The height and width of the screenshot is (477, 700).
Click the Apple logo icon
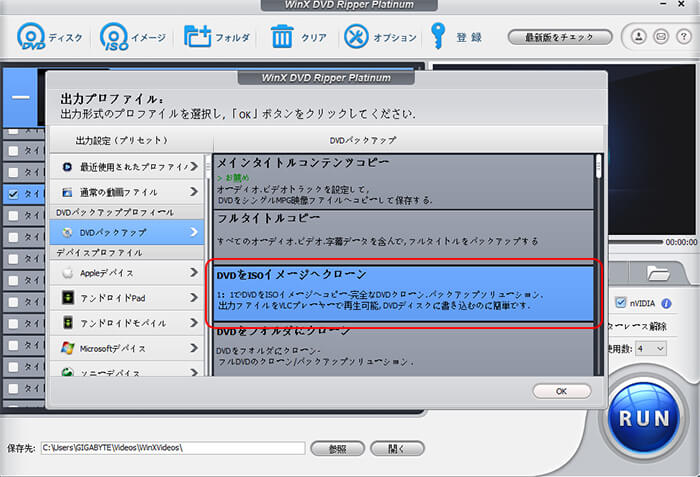(x=68, y=272)
